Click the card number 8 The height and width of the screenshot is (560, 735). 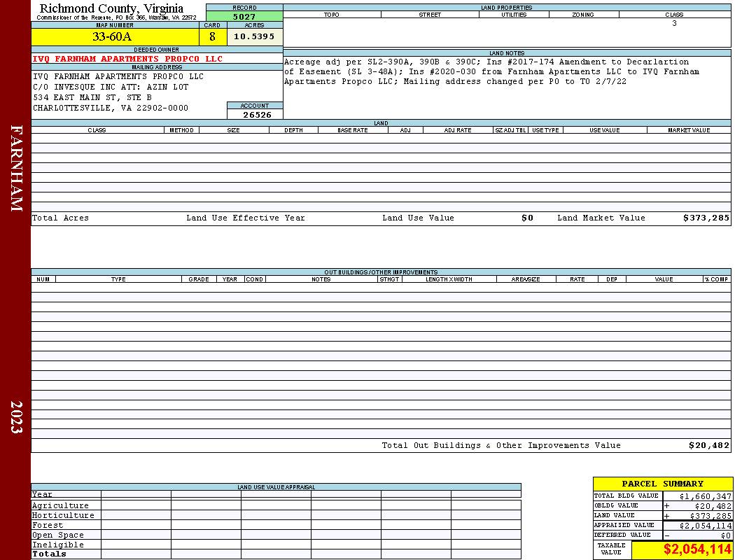coord(212,36)
